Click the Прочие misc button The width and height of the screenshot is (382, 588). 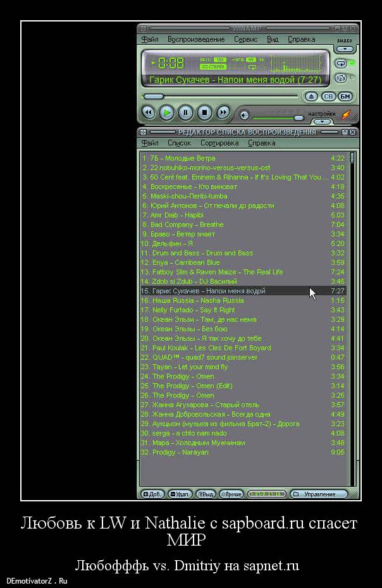tap(231, 494)
